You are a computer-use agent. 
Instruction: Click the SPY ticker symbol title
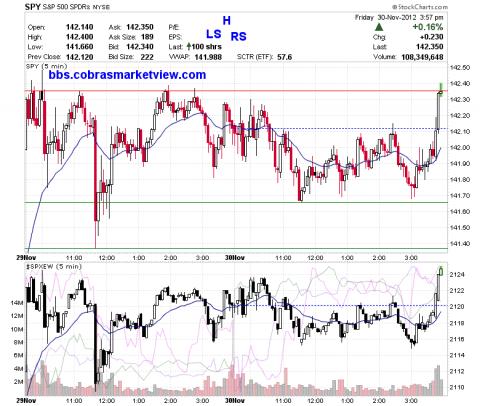point(33,7)
